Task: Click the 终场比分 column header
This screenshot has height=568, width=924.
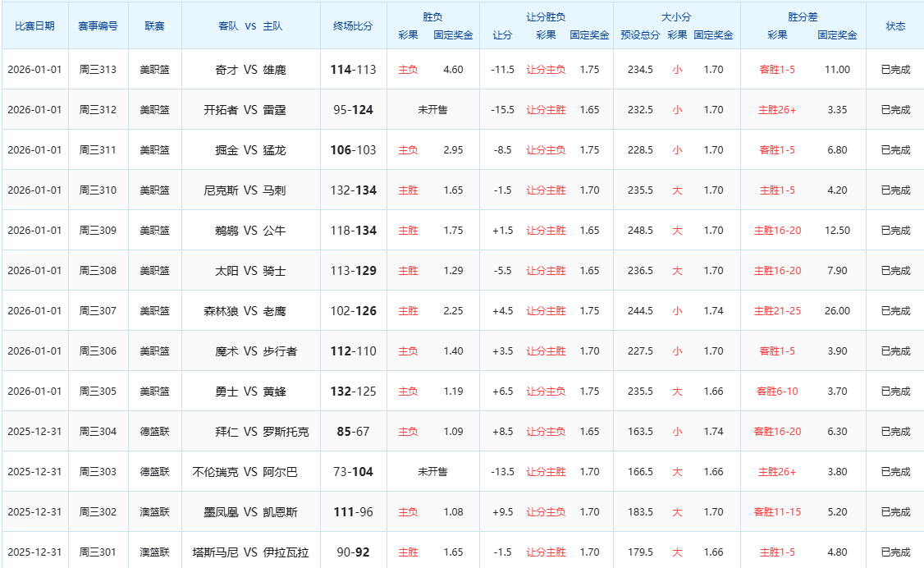Action: 353,25
